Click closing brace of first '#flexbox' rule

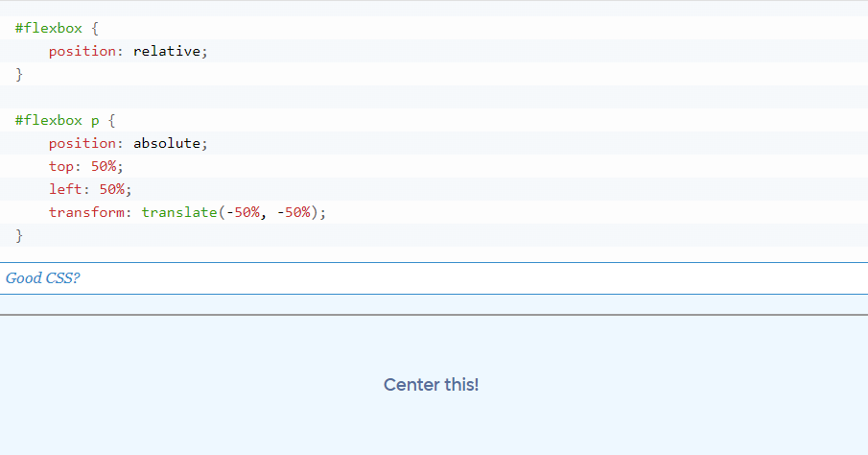(19, 74)
